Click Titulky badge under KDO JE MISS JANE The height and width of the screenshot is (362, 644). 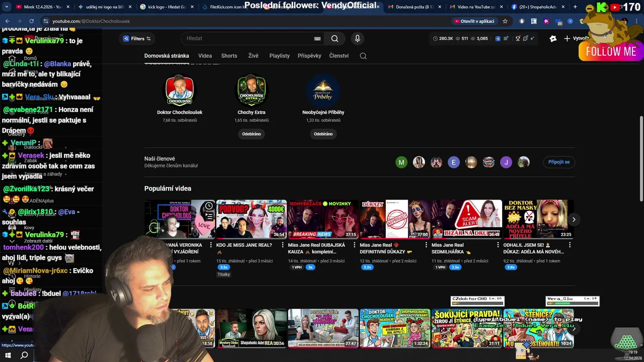point(223,275)
